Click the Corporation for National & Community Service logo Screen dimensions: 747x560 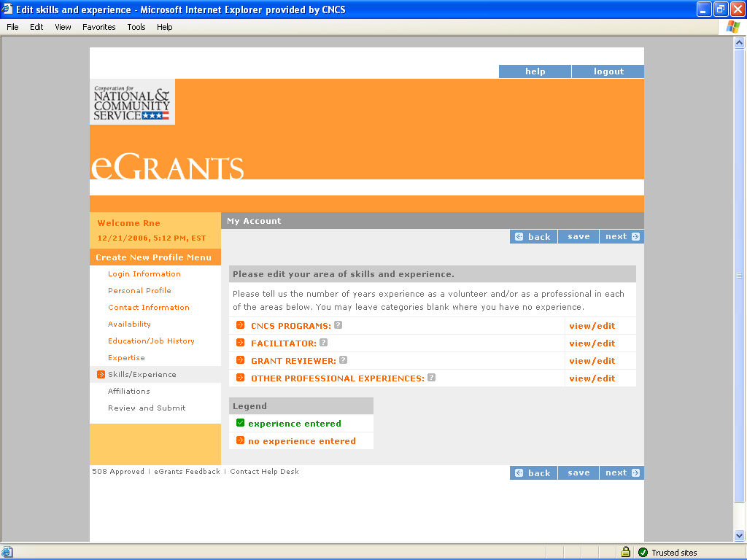132,102
